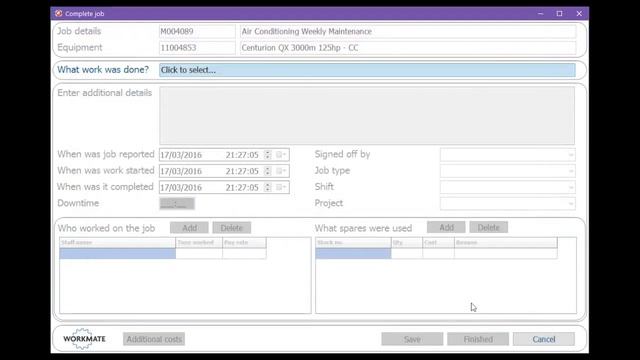Maximize the Complete job window
Viewport: 640px width, 360px height.
560,13
